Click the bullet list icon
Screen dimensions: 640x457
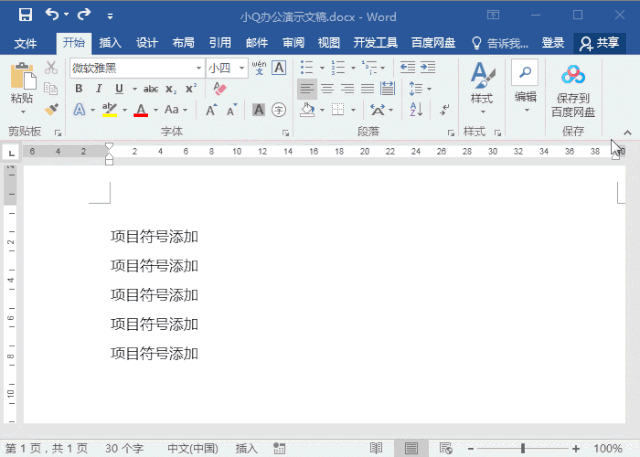pos(307,67)
